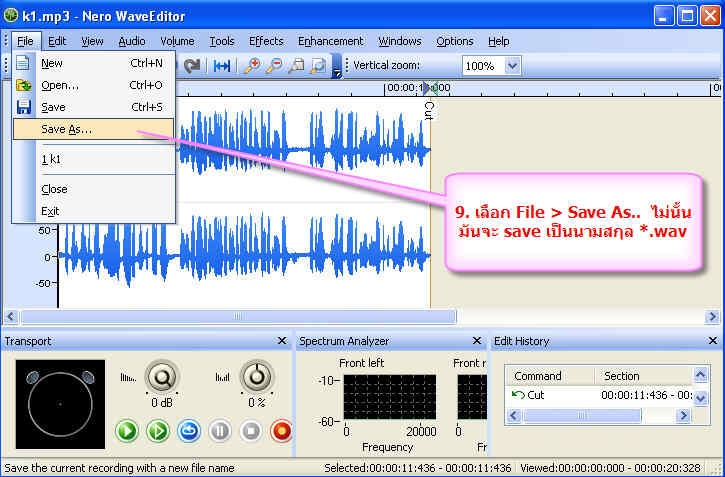Image resolution: width=725 pixels, height=477 pixels.
Task: Choose New from the File menu
Action: coord(94,63)
